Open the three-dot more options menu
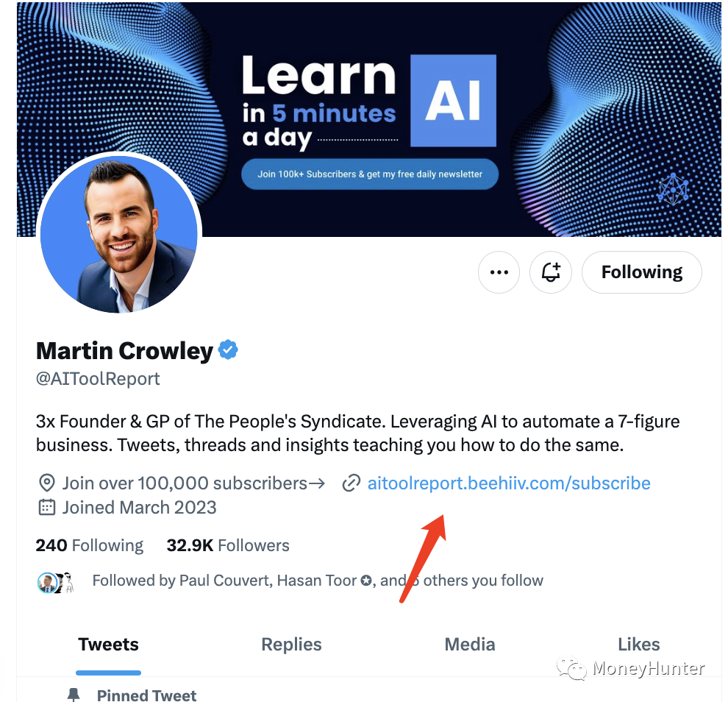Image resolution: width=728 pixels, height=702 pixels. (x=499, y=272)
